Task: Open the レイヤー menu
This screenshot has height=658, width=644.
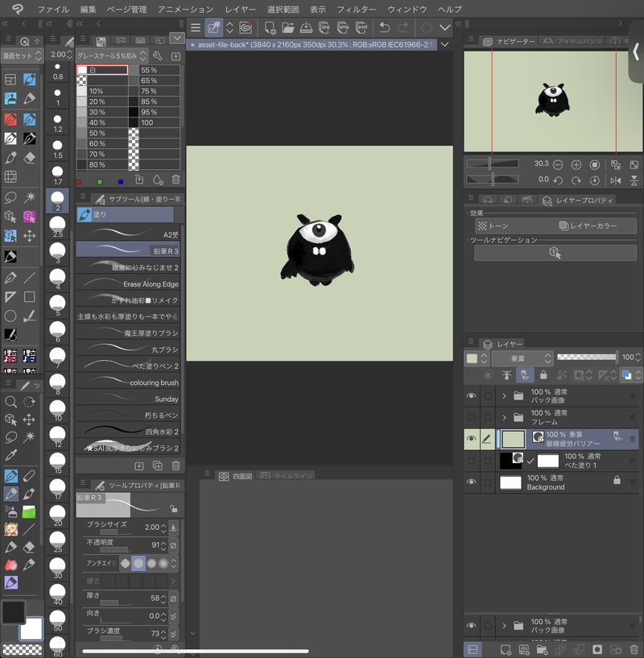Action: [241, 9]
